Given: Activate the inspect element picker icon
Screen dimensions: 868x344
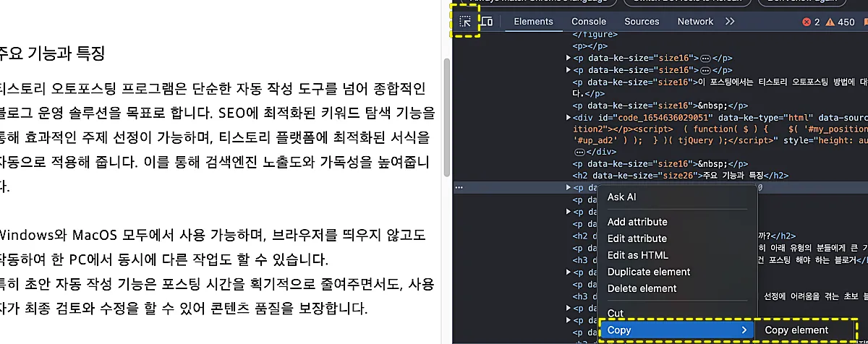Looking at the screenshot, I should pyautogui.click(x=466, y=22).
